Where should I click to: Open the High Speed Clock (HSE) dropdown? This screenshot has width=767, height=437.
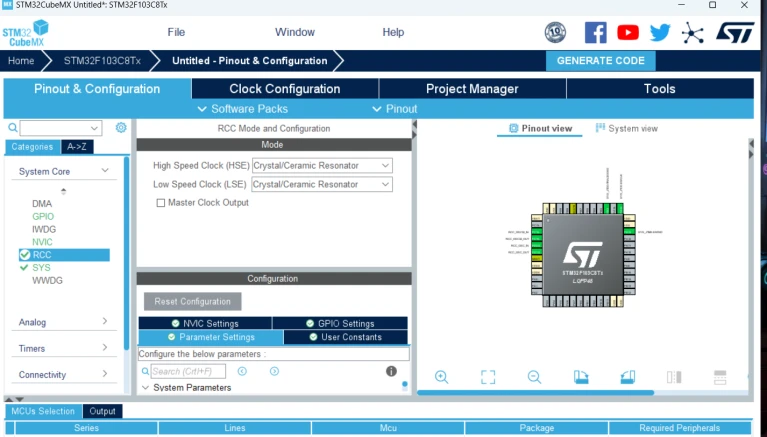point(322,165)
